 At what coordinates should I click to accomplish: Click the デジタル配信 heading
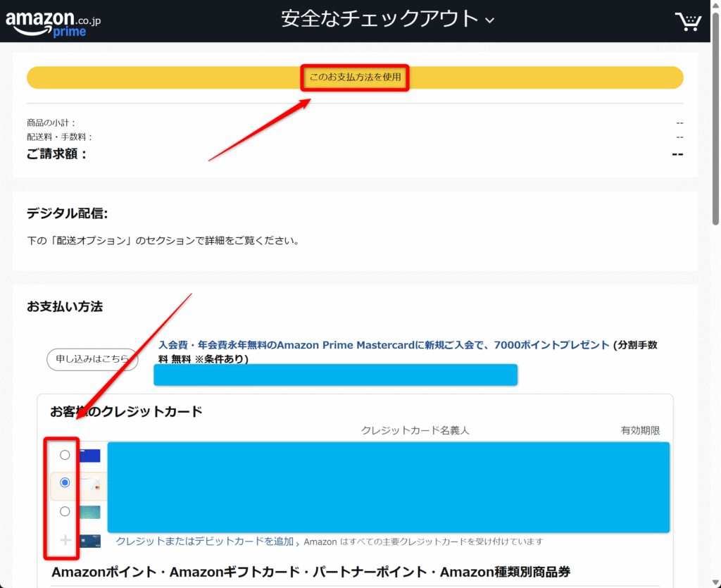67,213
